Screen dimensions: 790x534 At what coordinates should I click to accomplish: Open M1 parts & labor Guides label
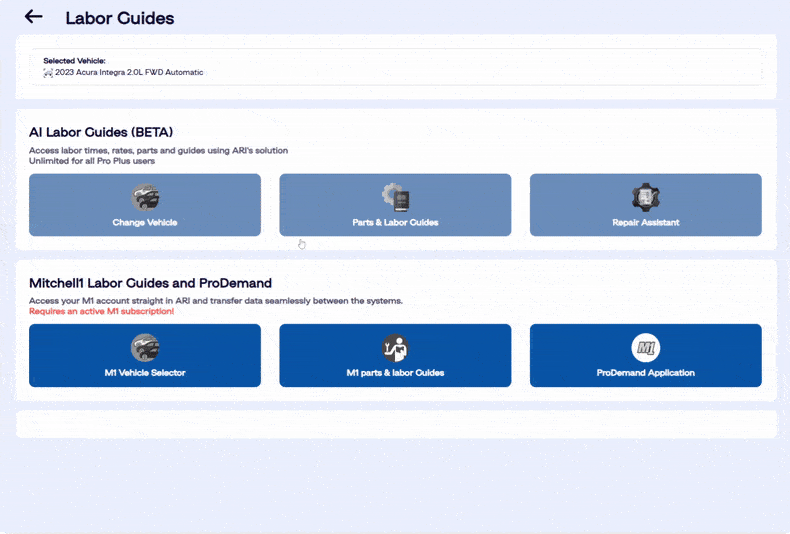(x=395, y=373)
